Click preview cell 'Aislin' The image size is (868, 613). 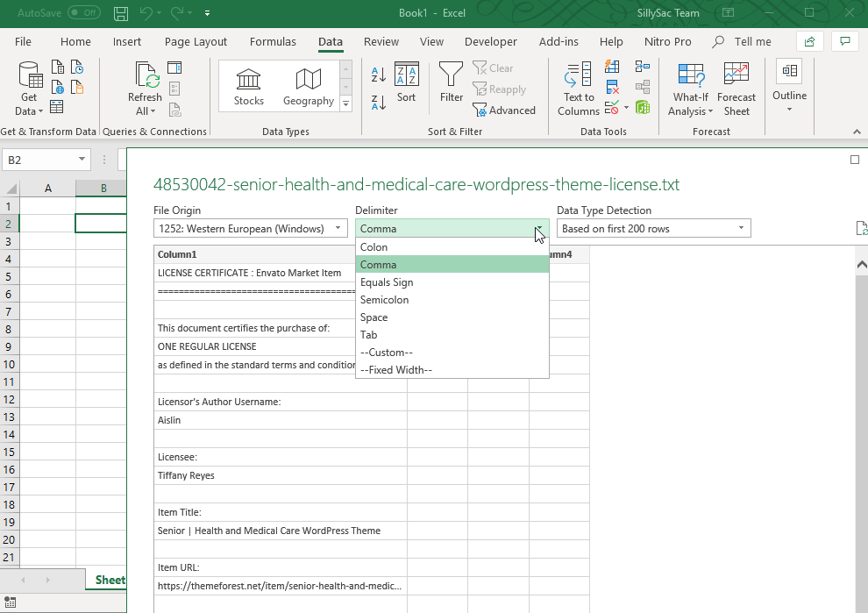coord(281,420)
